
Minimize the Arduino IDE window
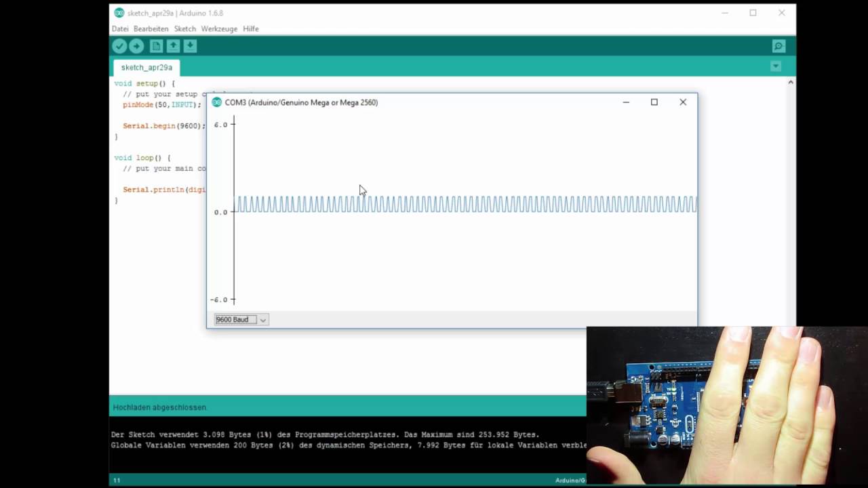(x=725, y=13)
